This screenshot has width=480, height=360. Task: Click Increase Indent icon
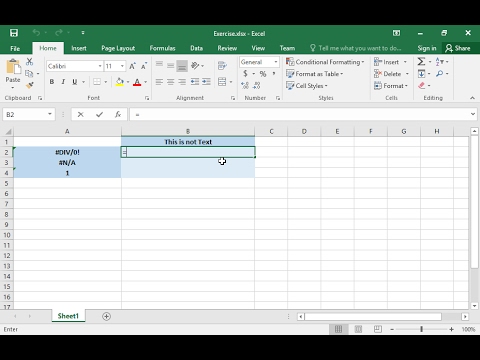pyautogui.click(x=206, y=82)
